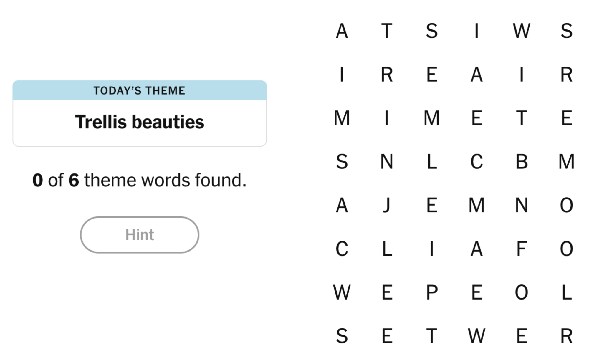Select the E beginning the second row's third column
The width and height of the screenshot is (589, 364).
[431, 75]
